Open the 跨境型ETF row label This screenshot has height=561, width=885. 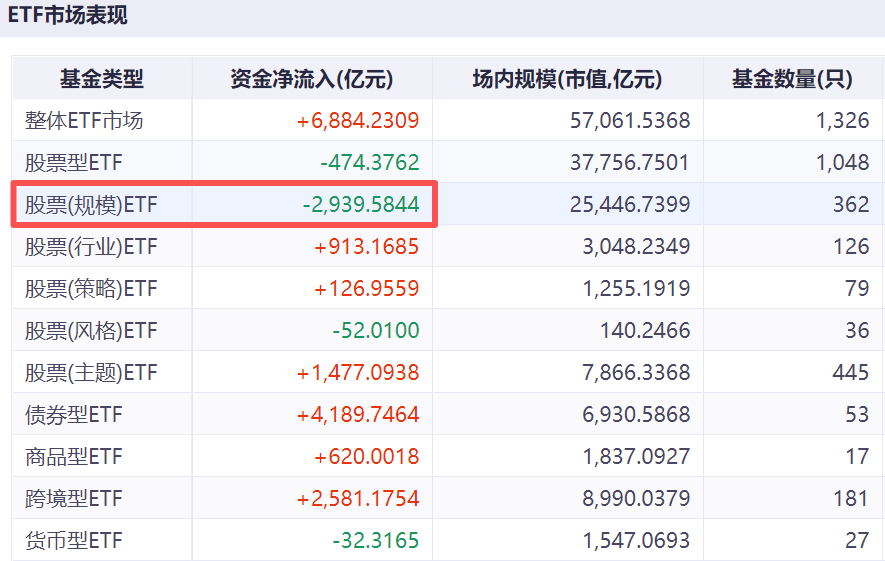[74, 499]
